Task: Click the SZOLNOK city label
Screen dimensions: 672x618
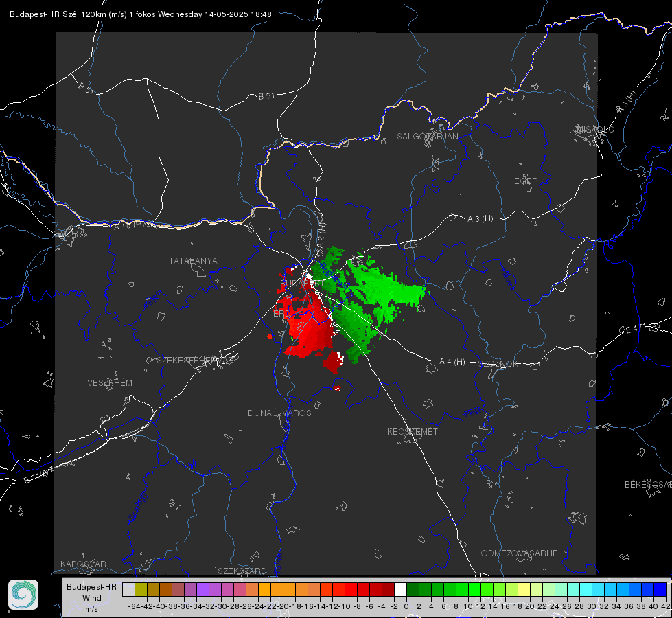Action: pyautogui.click(x=498, y=364)
